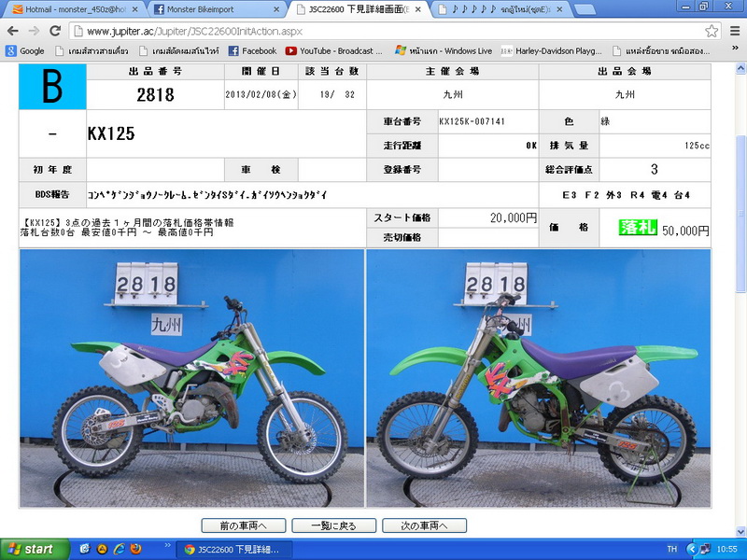Click the page vertical scrollbar thumb
This screenshot has height=560, width=747.
click(x=740, y=215)
